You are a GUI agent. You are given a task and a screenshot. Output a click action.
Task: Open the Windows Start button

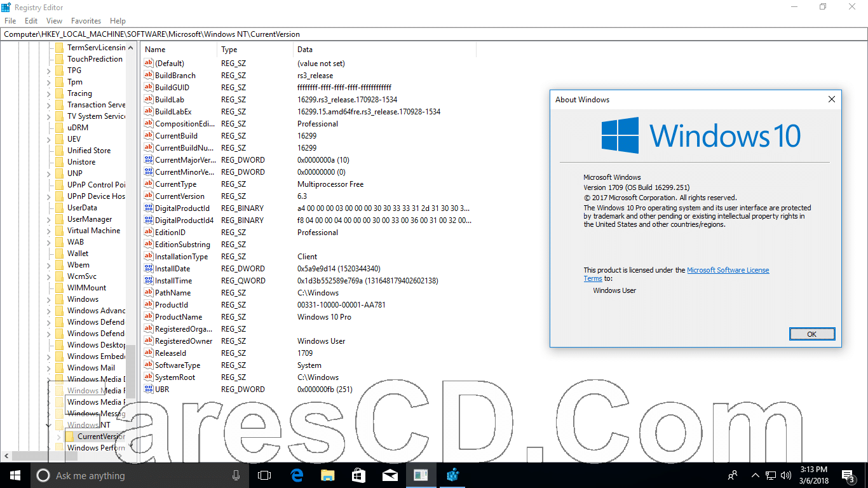coord(15,475)
